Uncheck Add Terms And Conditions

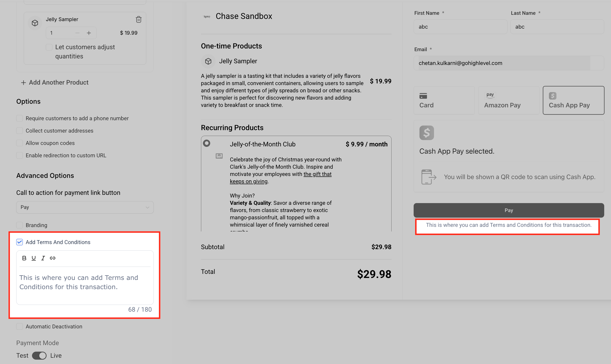[x=20, y=242]
